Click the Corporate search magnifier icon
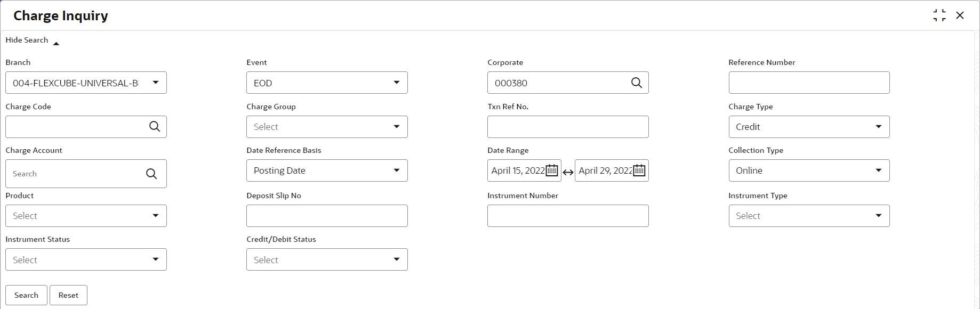Screen dimensions: 980x309 coord(636,83)
